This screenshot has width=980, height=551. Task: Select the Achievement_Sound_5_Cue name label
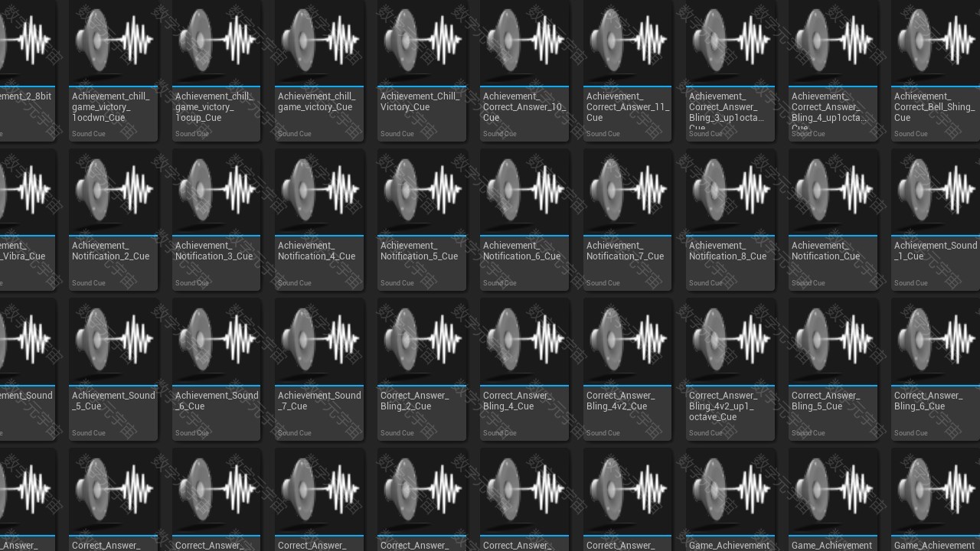[x=113, y=401]
